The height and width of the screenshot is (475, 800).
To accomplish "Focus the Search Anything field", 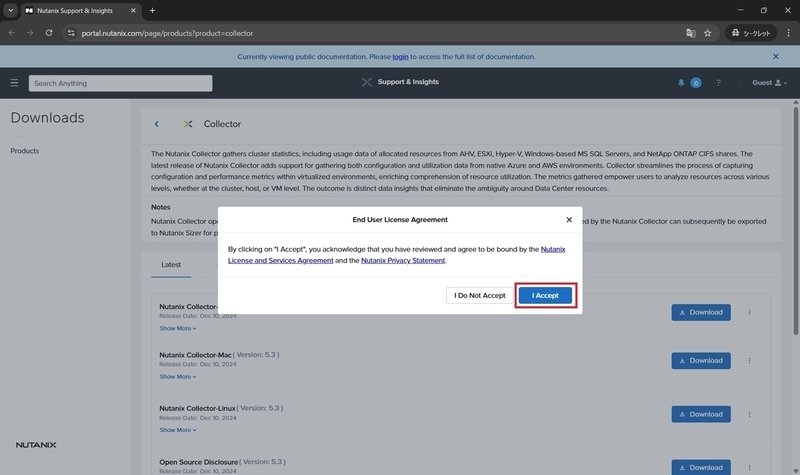I will pyautogui.click(x=120, y=83).
